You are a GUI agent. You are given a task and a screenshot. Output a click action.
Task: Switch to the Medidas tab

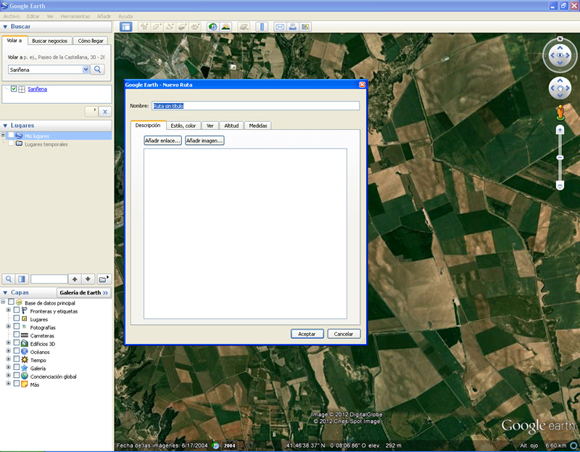(258, 126)
